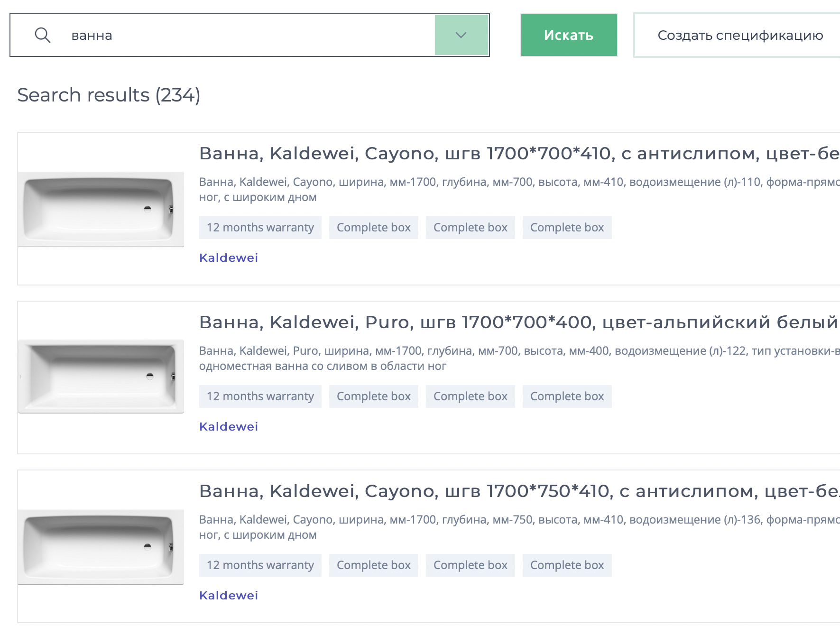This screenshot has height=626, width=840.
Task: Click the middle Complete box tag on first result
Action: [470, 227]
